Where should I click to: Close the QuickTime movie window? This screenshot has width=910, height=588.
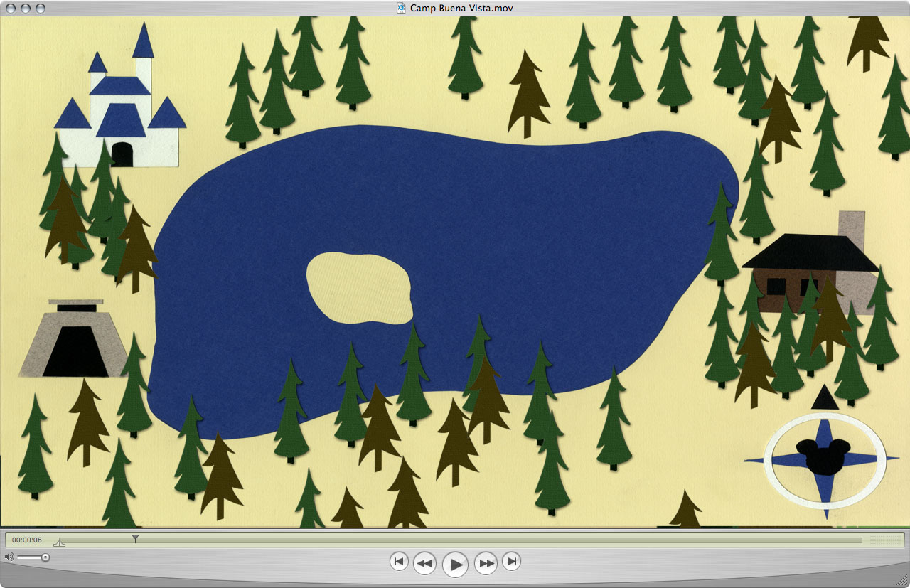pyautogui.click(x=10, y=9)
